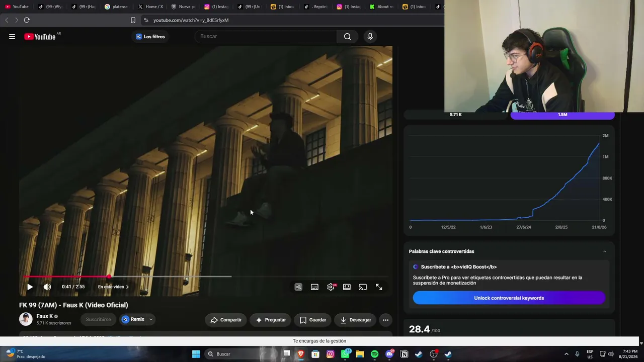Start voice search with the microphone

(370, 36)
